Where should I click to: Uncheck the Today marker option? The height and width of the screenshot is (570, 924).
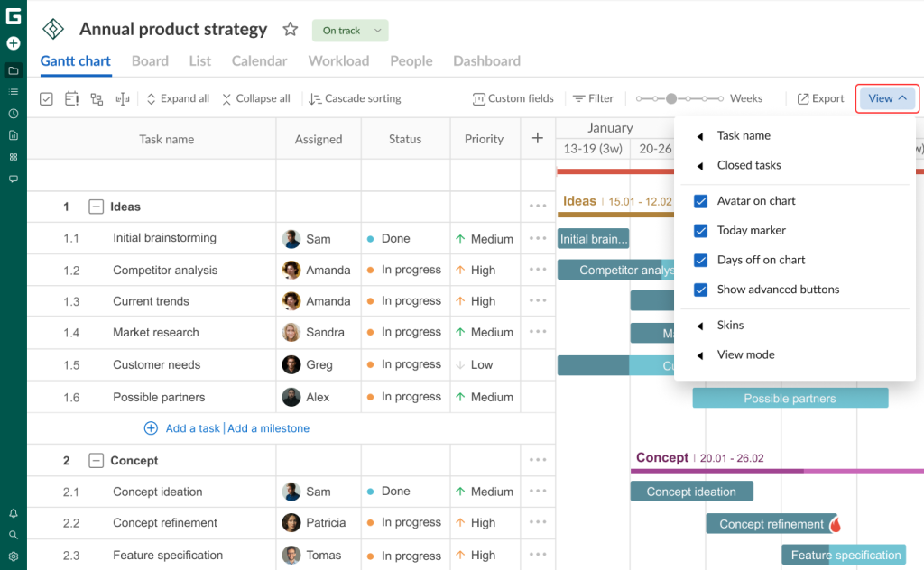pos(700,230)
